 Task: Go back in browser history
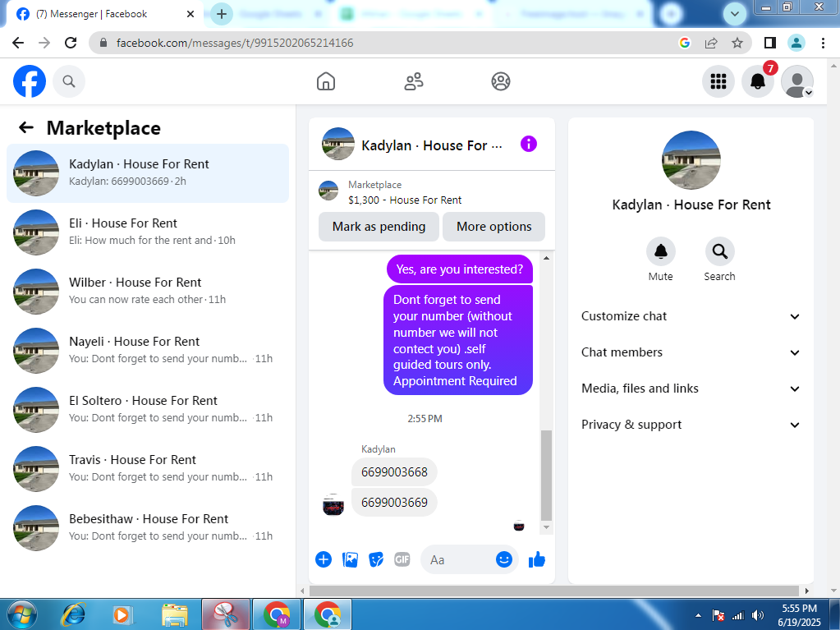[18, 43]
